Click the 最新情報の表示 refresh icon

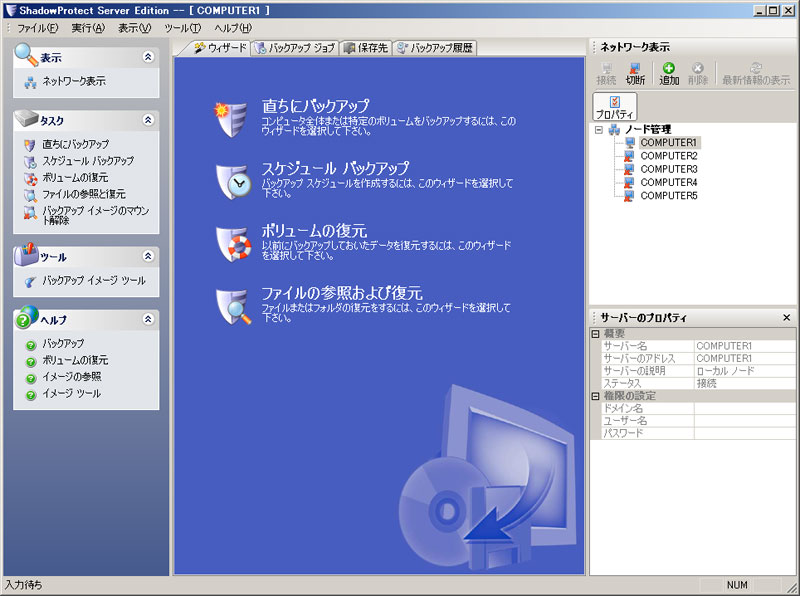point(756,68)
